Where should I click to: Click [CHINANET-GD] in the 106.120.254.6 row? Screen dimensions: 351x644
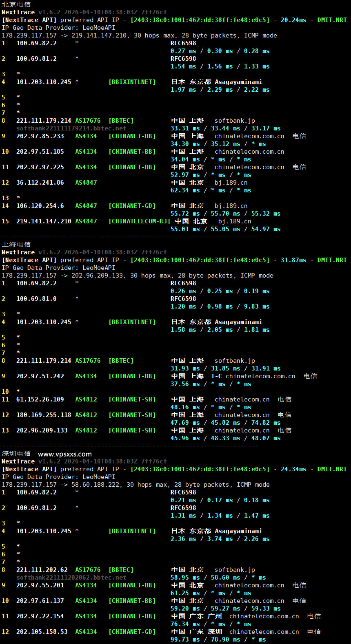point(132,206)
